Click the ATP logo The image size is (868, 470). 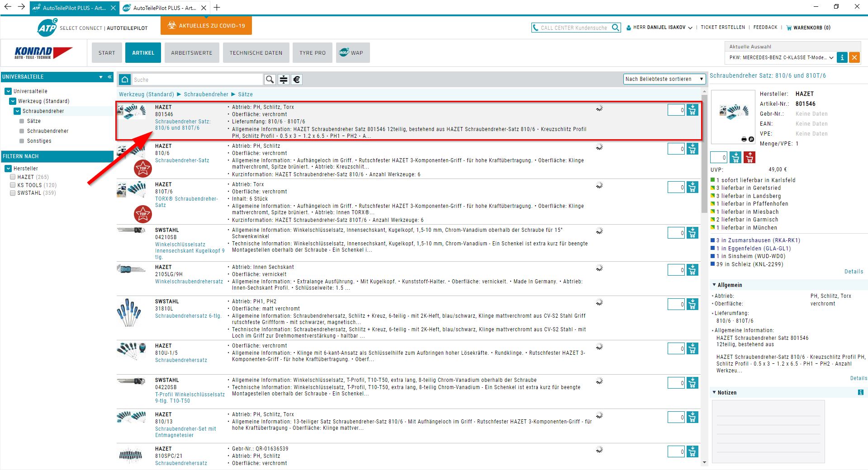pyautogui.click(x=47, y=28)
